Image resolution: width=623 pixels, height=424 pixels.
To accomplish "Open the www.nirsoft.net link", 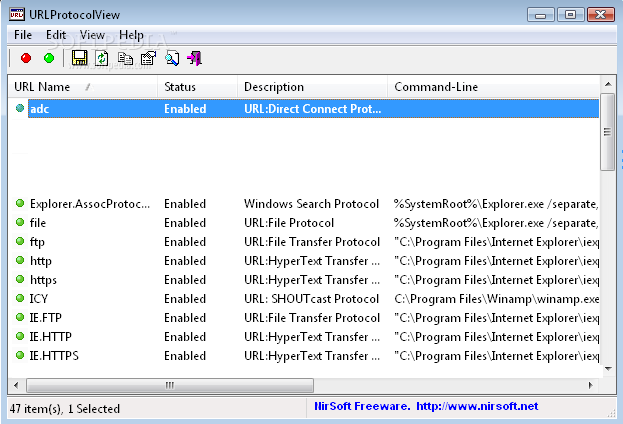I will click(x=477, y=406).
